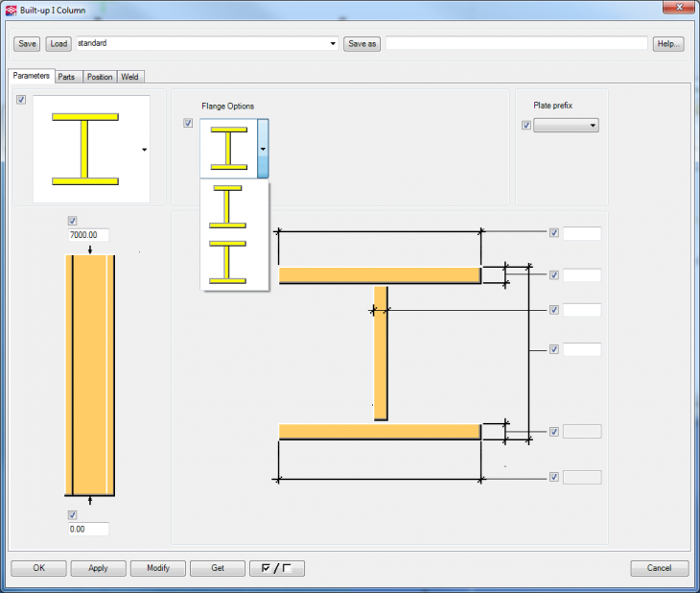Click the Built-up I Column title bar icon

tap(12, 10)
